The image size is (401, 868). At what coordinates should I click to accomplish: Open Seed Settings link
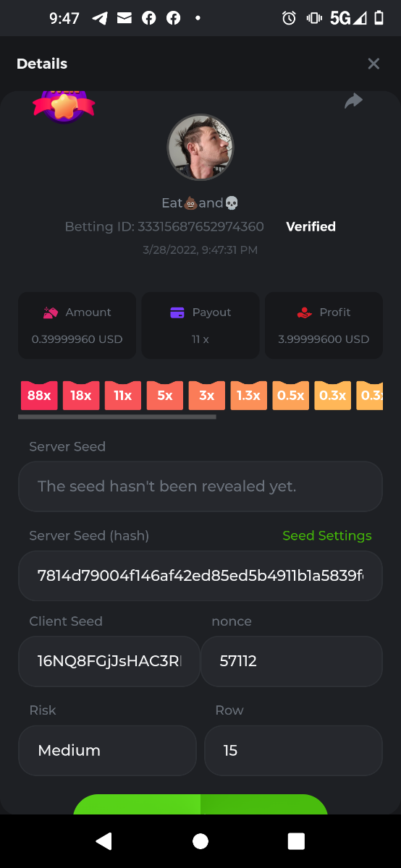click(327, 536)
